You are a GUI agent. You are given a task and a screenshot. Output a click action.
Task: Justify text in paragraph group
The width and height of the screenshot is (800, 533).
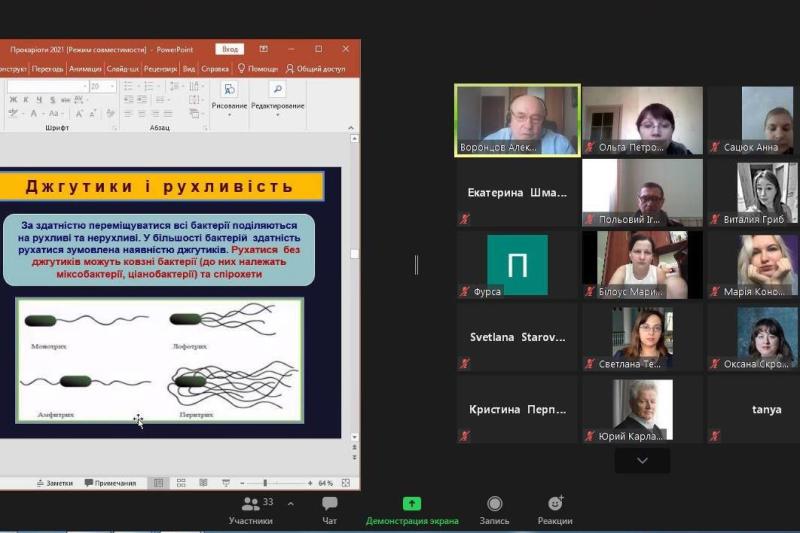(168, 114)
